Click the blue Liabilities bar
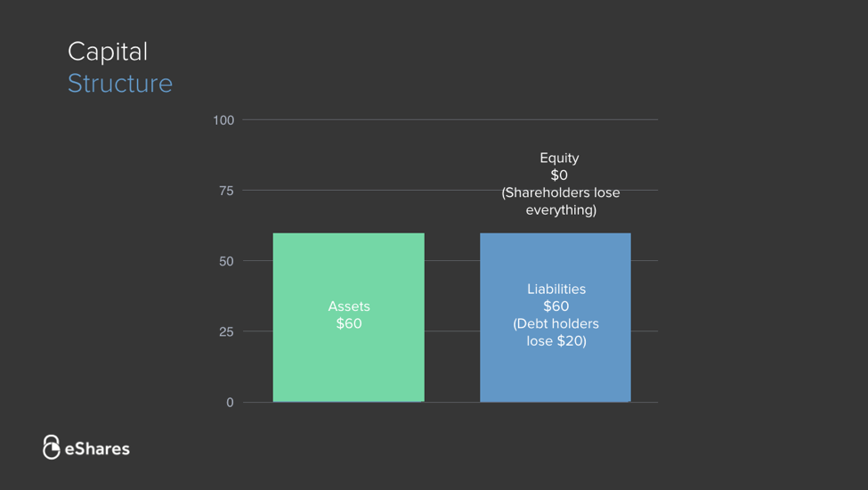868x490 pixels. pyautogui.click(x=555, y=374)
